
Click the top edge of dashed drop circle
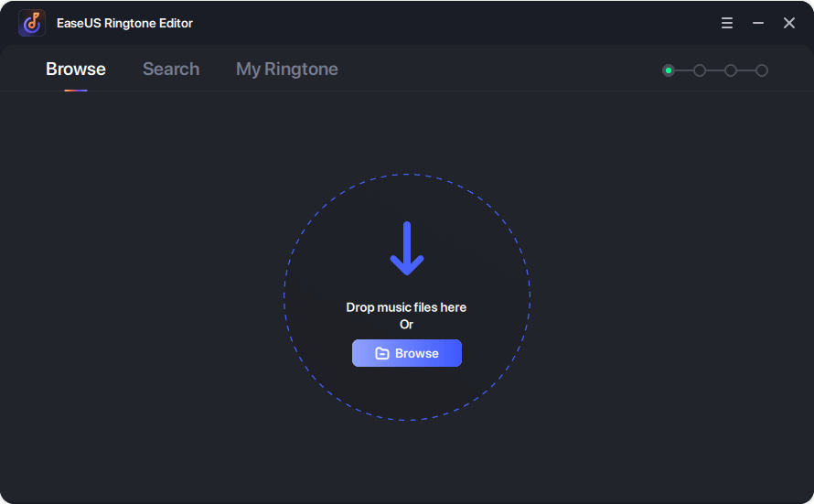pyautogui.click(x=407, y=175)
